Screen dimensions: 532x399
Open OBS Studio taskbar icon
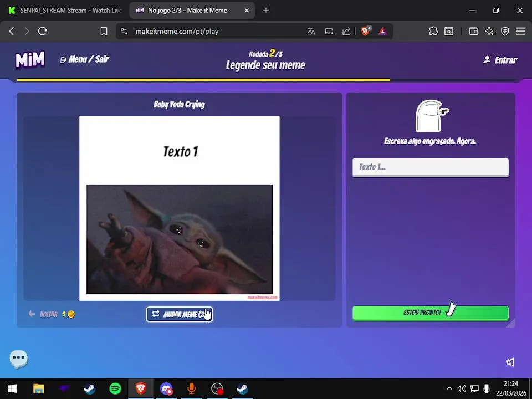tap(217, 389)
